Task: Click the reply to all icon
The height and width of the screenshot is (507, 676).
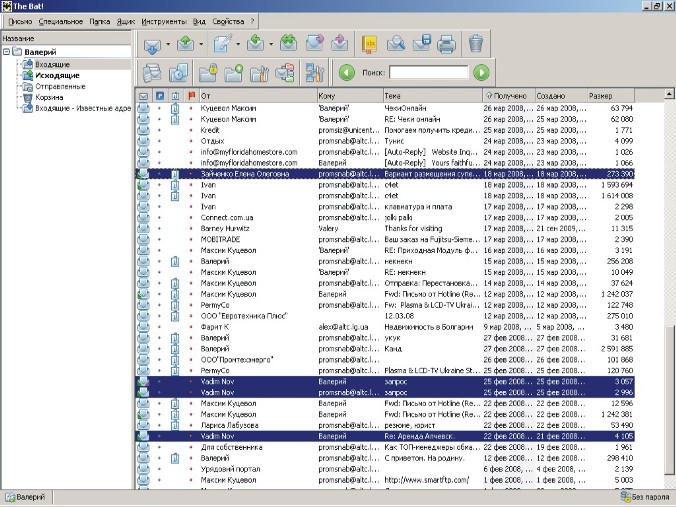Action: point(288,44)
